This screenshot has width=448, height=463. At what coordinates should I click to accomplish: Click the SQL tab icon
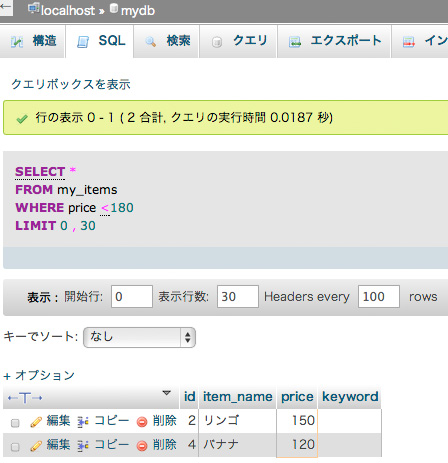[83, 42]
